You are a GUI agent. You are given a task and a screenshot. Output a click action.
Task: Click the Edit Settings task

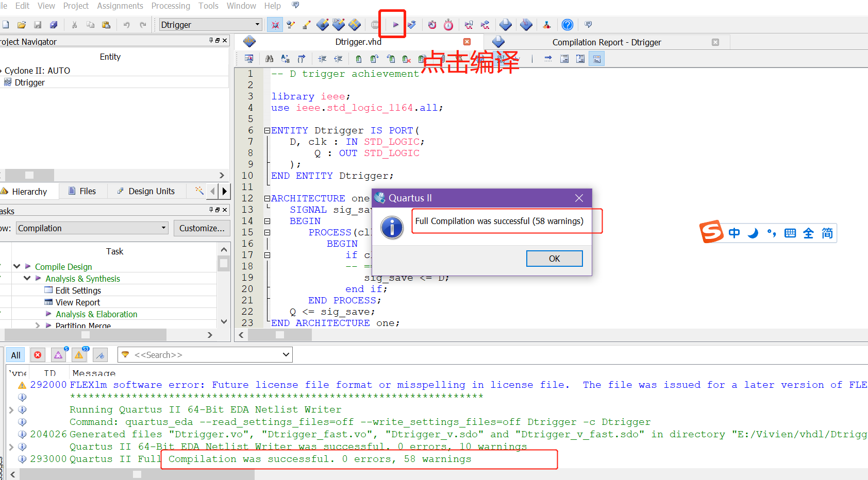pyautogui.click(x=78, y=290)
